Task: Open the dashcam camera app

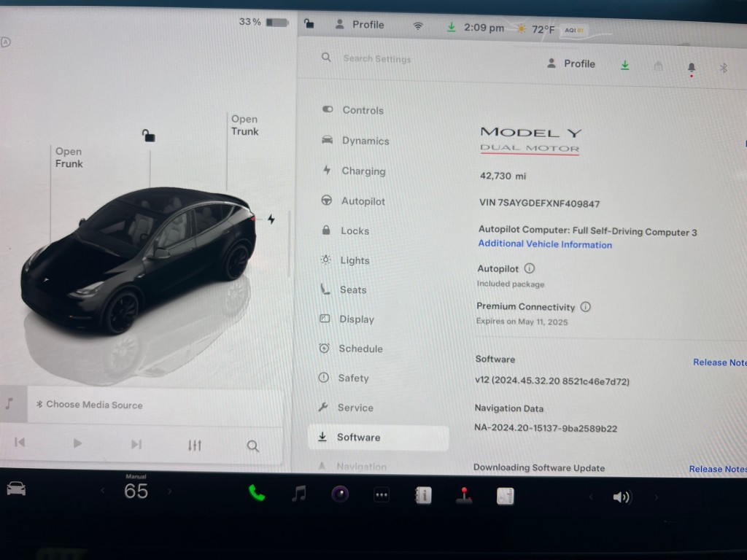Action: pos(340,494)
